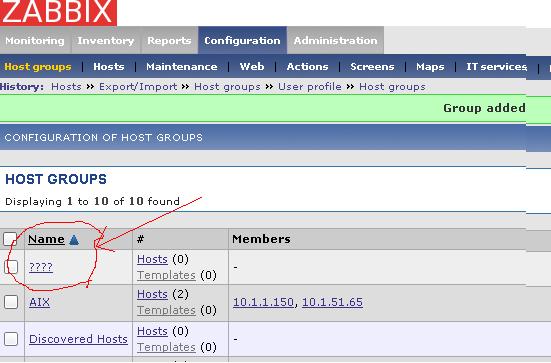The width and height of the screenshot is (551, 363).
Task: Open the Actions submenu item
Action: [x=307, y=66]
